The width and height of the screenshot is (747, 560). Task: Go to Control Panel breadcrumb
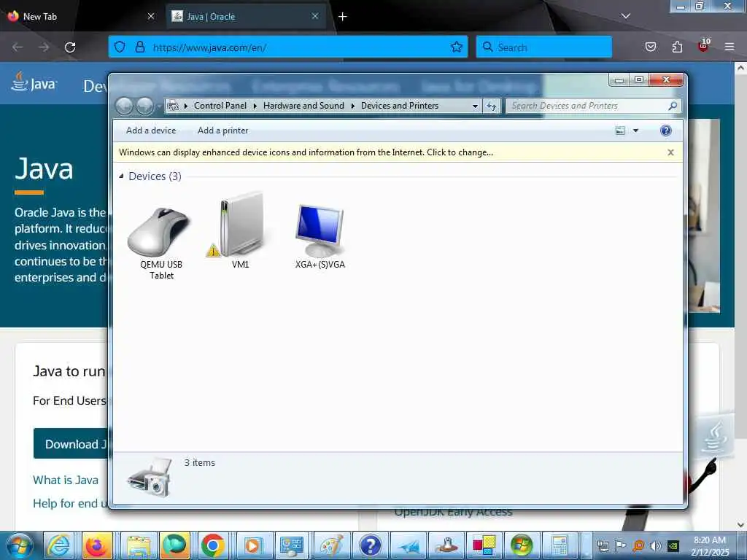pos(220,106)
